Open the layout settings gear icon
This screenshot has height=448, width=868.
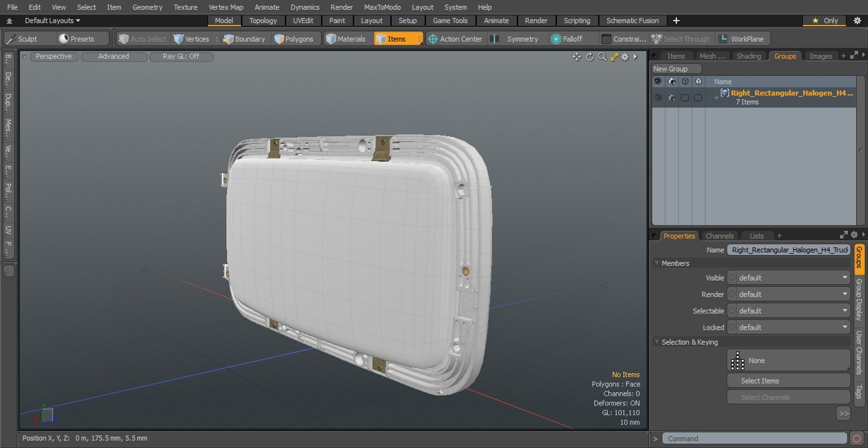coord(857,20)
